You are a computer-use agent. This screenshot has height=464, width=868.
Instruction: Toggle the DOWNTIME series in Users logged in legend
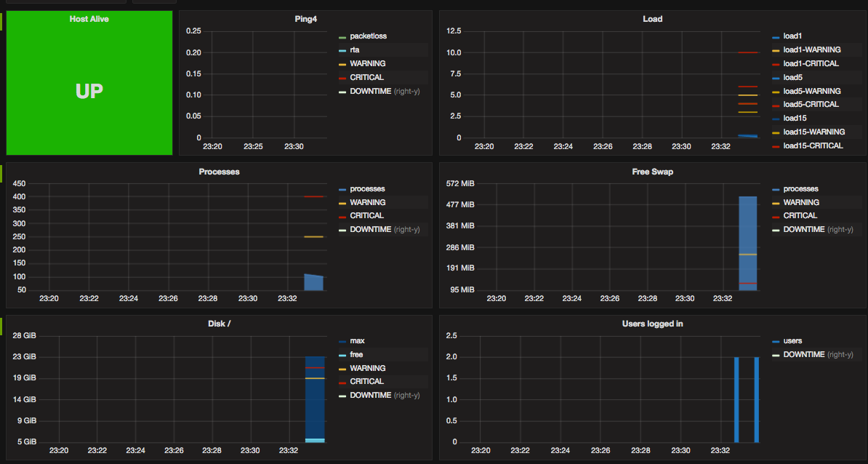point(805,354)
